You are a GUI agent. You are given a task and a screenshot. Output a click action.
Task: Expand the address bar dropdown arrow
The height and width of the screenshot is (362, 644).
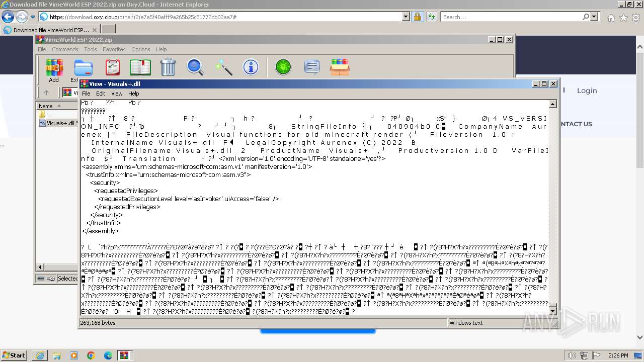[x=406, y=17]
